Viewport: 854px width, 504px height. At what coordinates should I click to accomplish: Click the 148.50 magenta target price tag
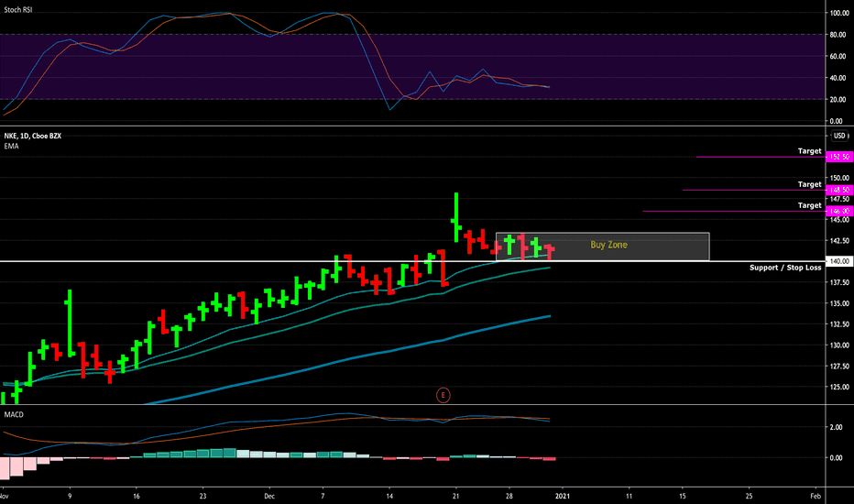click(839, 191)
